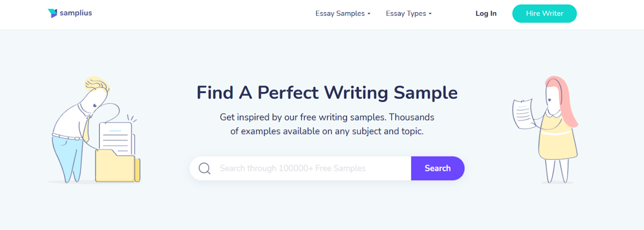Expand the Essay Types dropdown arrow
This screenshot has height=230, width=644.
(x=430, y=14)
